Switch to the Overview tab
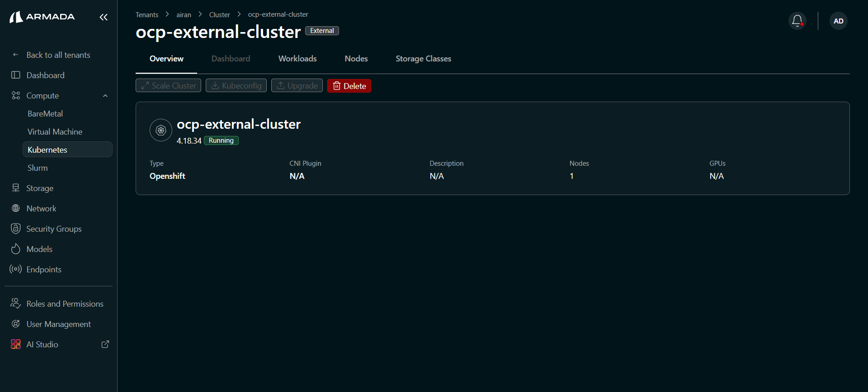Screen dimensions: 868x392 [x=166, y=59]
